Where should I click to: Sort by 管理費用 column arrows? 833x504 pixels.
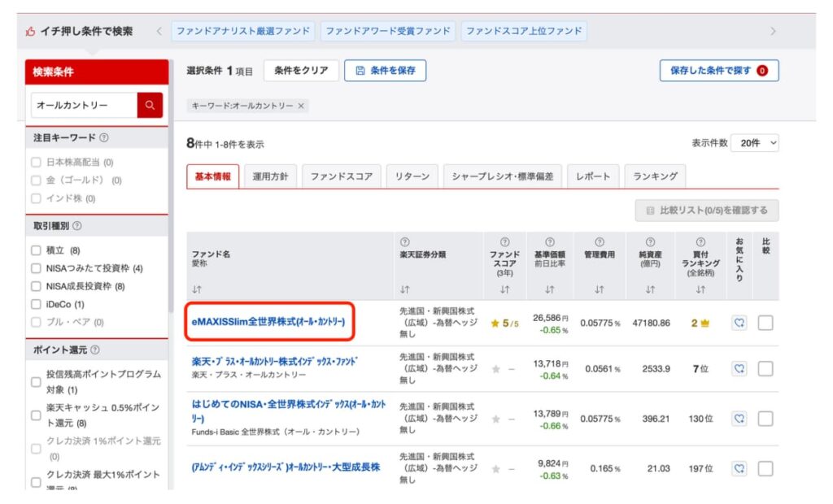pyautogui.click(x=600, y=289)
